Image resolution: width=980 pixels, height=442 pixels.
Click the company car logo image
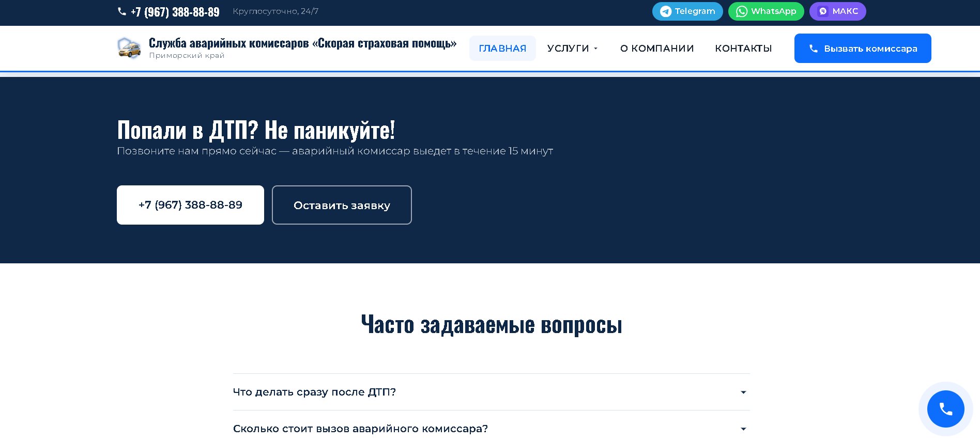coord(129,48)
